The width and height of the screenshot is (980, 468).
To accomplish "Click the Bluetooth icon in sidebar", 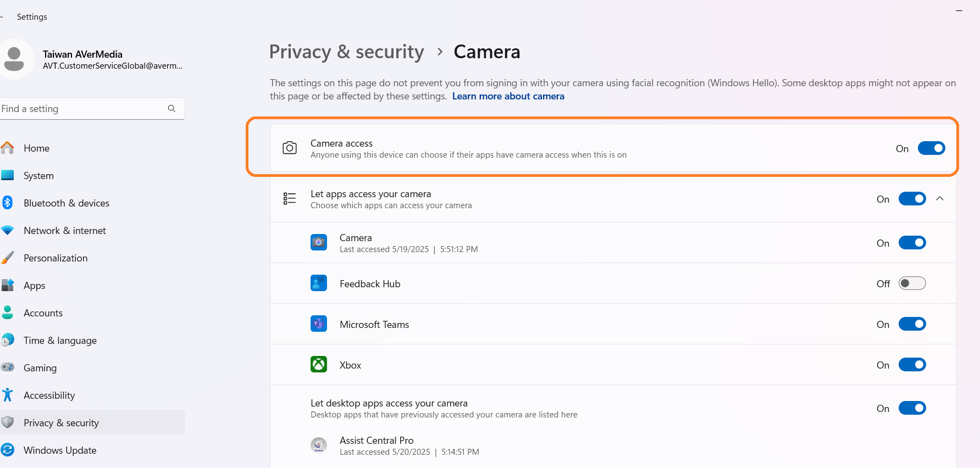I will (x=8, y=203).
